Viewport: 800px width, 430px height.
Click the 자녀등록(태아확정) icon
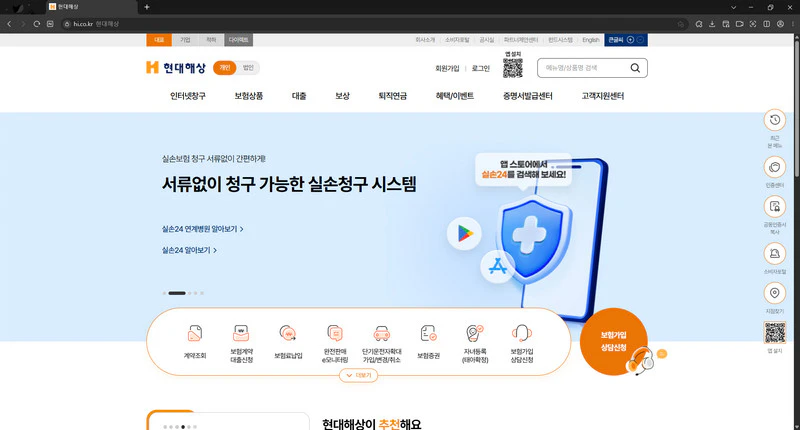click(475, 334)
